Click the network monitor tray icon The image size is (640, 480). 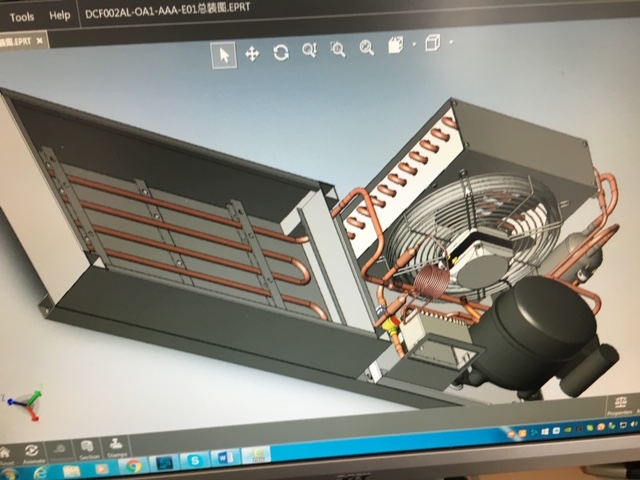coord(623,425)
